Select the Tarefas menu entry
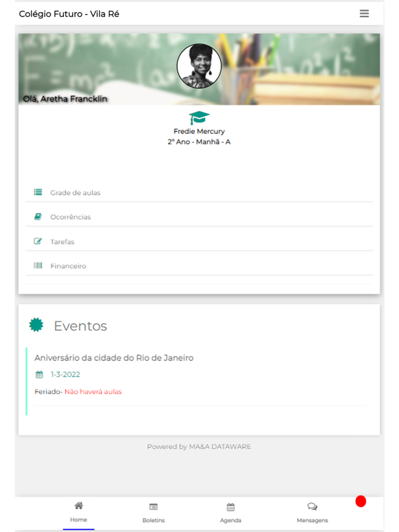Screen dimensions: 399x532 pos(199,242)
